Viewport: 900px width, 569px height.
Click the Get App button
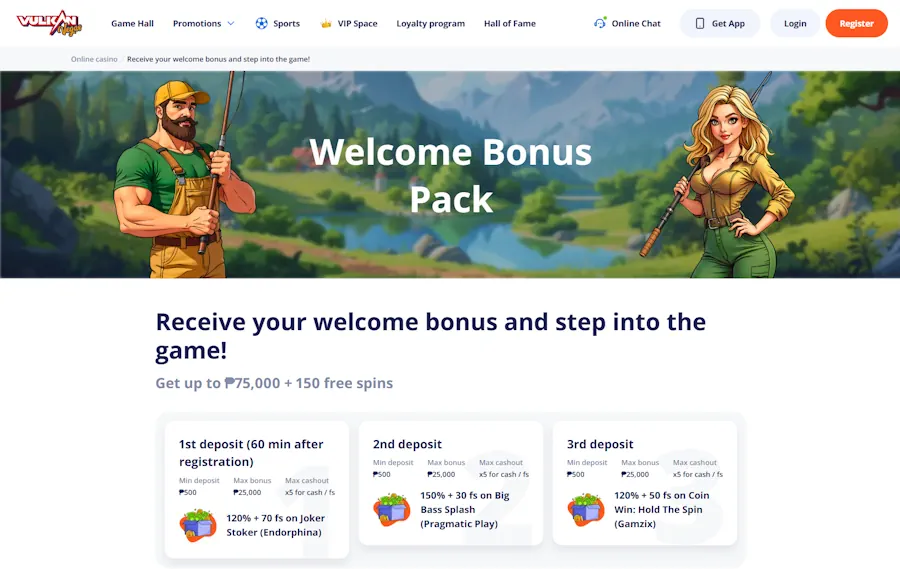(720, 24)
